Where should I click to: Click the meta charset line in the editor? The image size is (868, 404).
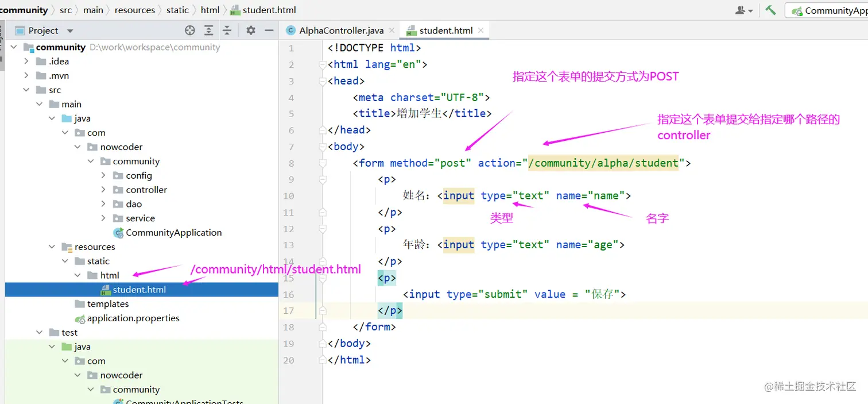[x=421, y=98]
